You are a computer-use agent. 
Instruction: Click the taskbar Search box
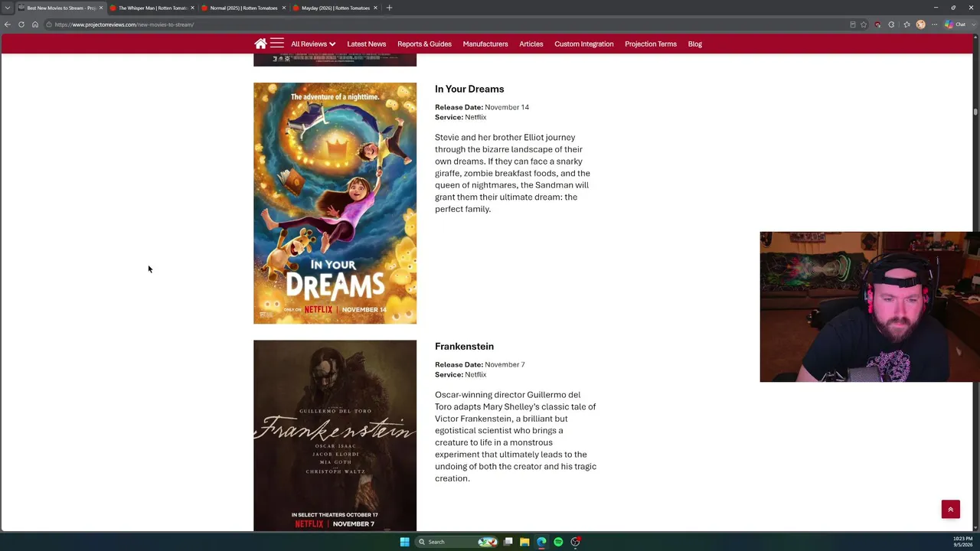[457, 542]
